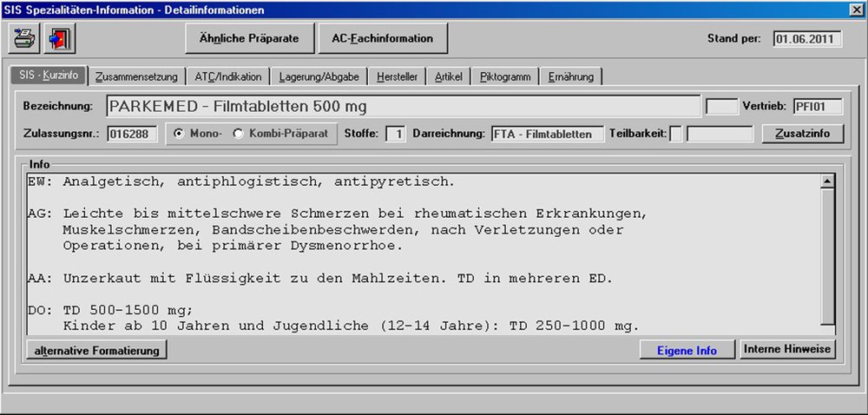Click the EW: Analgetisch line

pos(241,181)
